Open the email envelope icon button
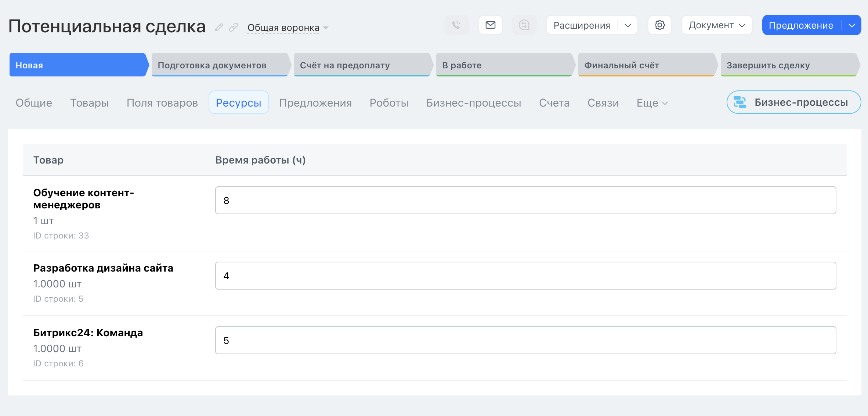Image resolution: width=868 pixels, height=416 pixels. pos(491,25)
